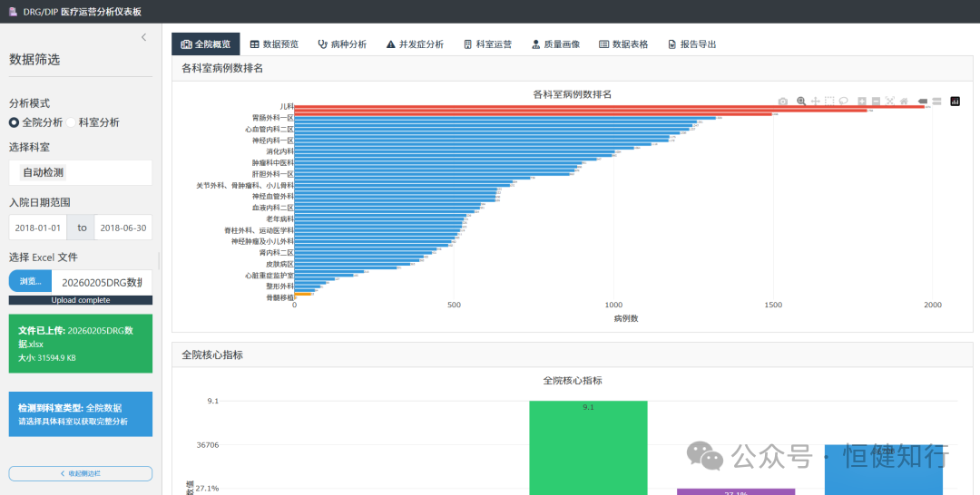
Task: Click the purple 27.1% bar
Action: click(736, 492)
